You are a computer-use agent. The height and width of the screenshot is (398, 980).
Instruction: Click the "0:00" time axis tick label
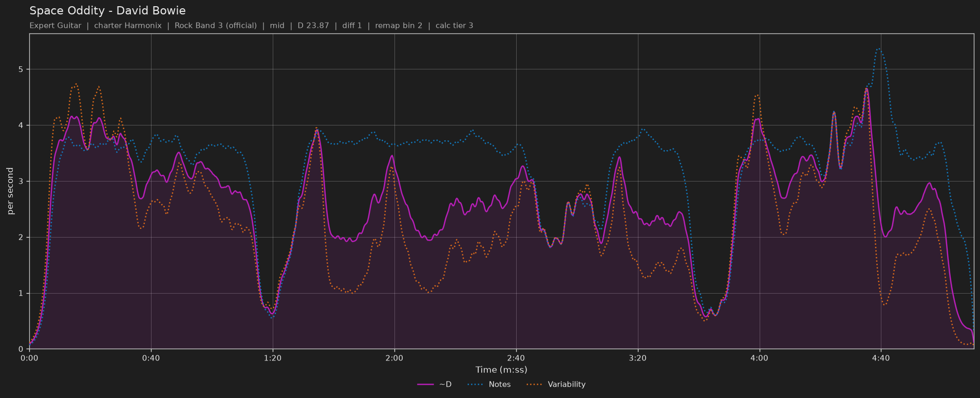[x=29, y=358]
